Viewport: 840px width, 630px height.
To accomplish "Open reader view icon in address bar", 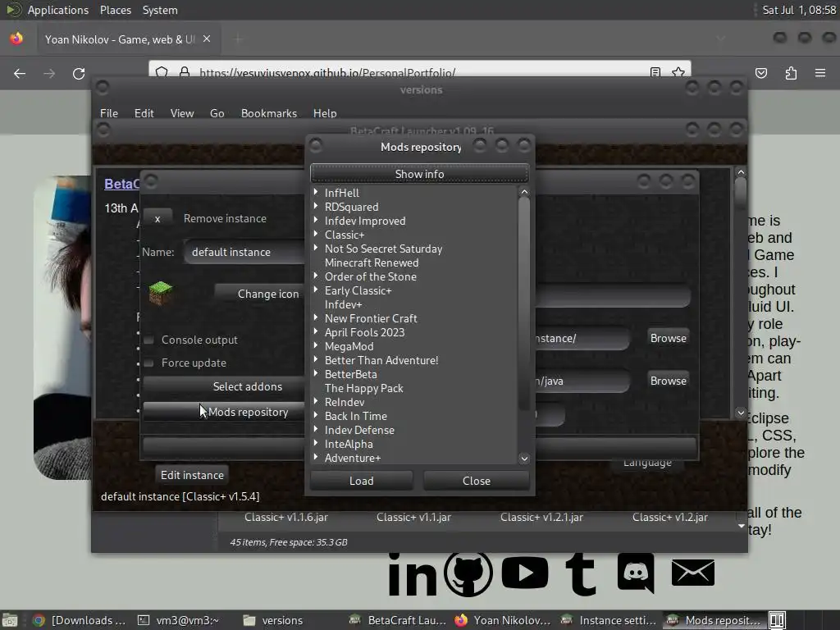I will 655,72.
